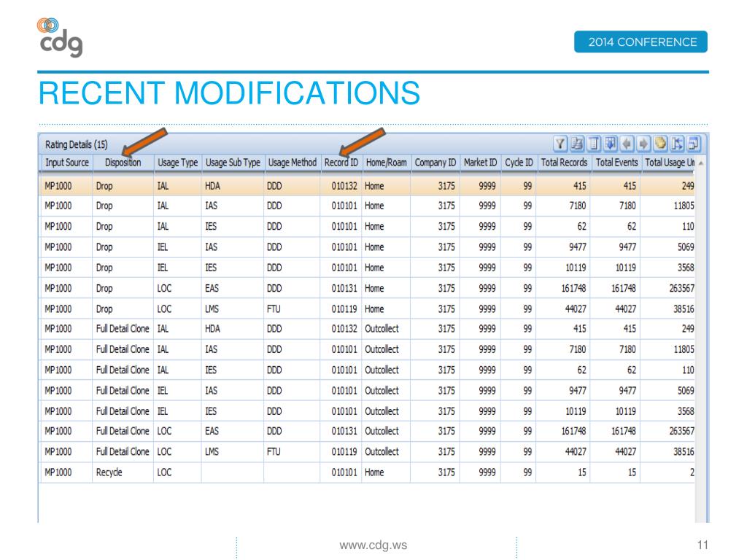747x560 pixels.
Task: Click the Cycle ID column header
Action: pyautogui.click(x=519, y=163)
